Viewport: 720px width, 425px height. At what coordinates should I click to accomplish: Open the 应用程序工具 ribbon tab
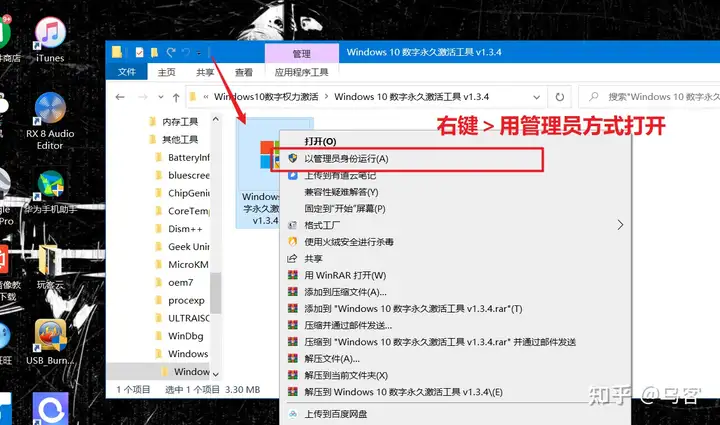click(302, 72)
